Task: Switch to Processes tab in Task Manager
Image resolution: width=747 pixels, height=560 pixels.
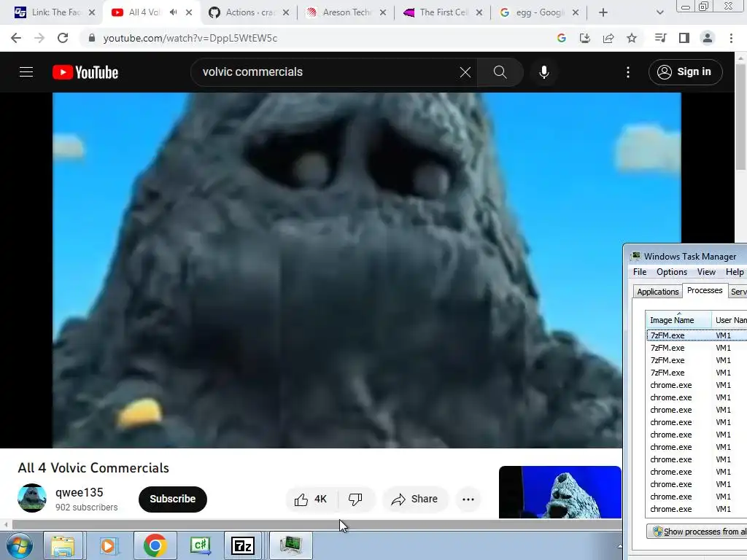Action: [705, 290]
